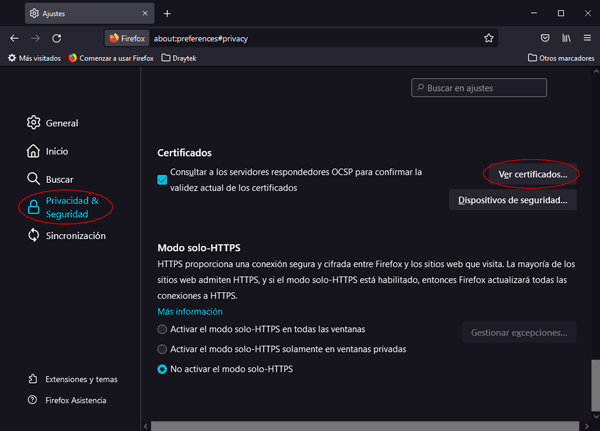Click the Buscar magnifier icon in the sidebar

tap(33, 179)
